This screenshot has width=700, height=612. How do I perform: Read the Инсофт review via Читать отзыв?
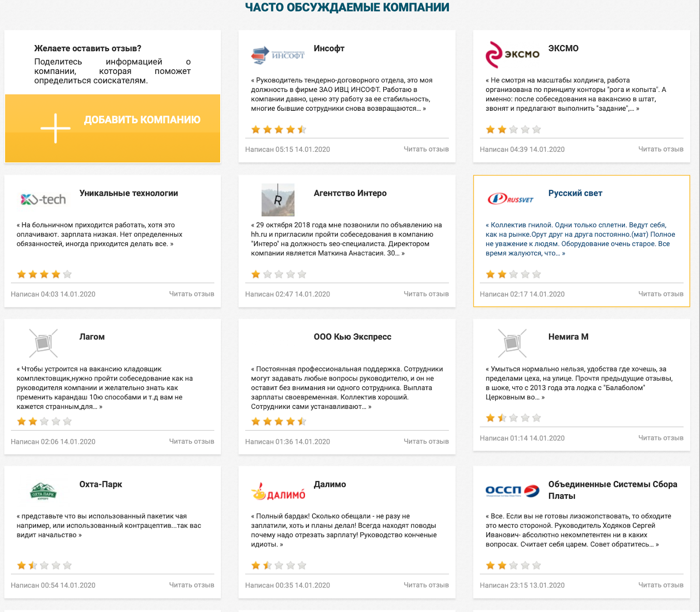[426, 149]
